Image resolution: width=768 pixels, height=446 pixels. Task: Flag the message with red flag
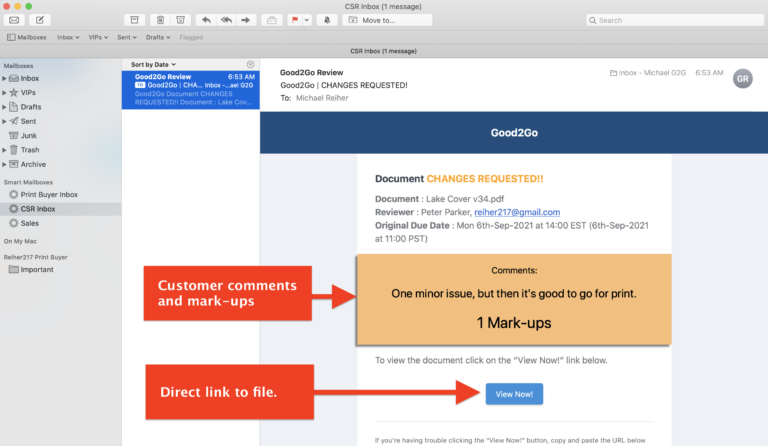pyautogui.click(x=294, y=20)
